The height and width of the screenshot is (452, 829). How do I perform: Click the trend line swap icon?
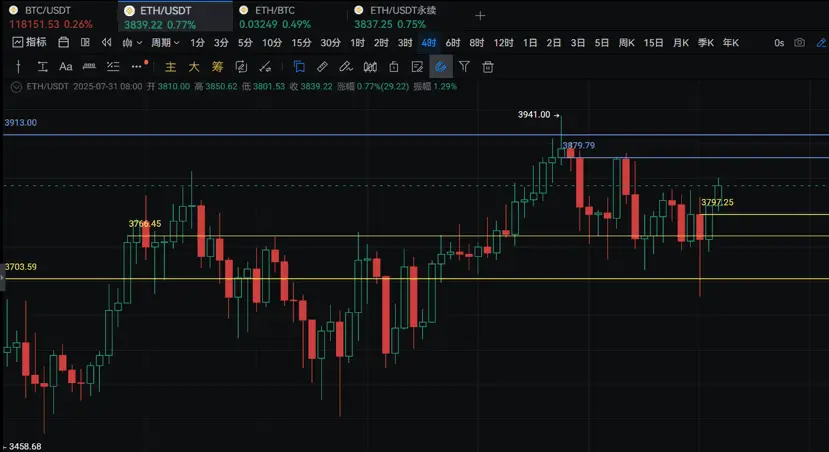click(x=265, y=67)
